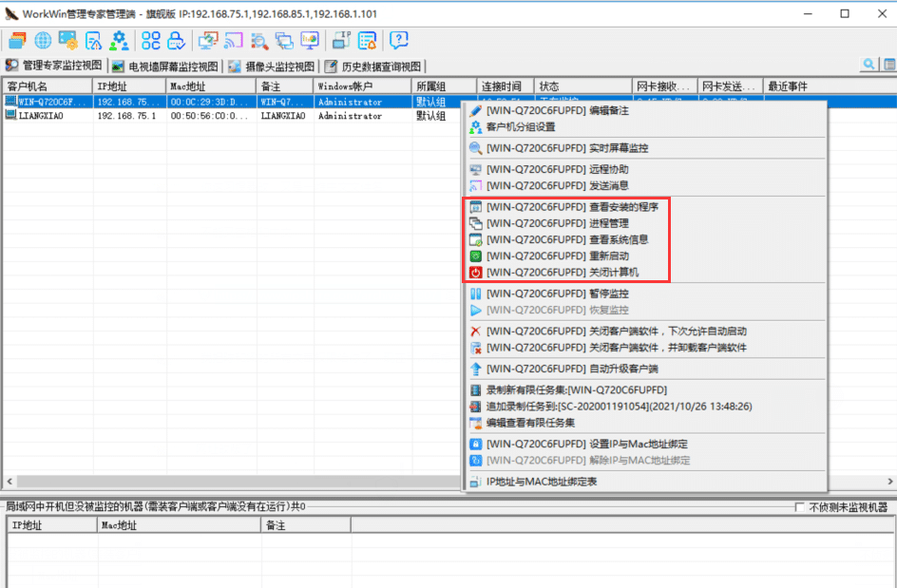The width and height of the screenshot is (897, 588).
Task: Click the 网卡发送 column header
Action: coord(731,86)
